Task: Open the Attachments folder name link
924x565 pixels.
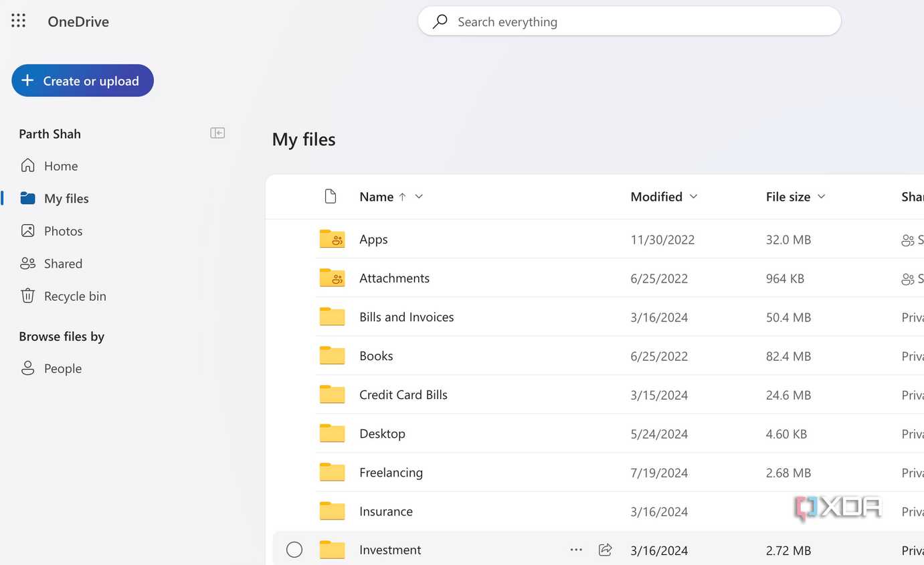Action: [394, 278]
